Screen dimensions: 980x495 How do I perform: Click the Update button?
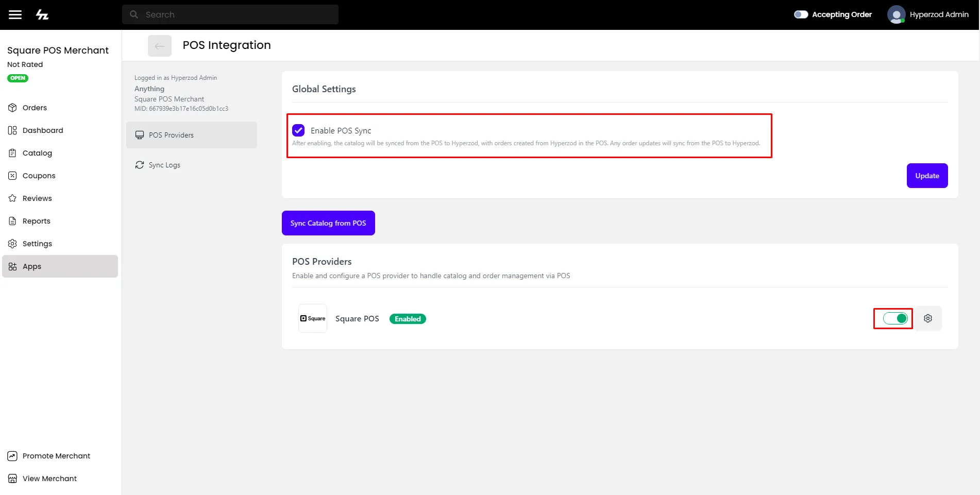point(927,176)
